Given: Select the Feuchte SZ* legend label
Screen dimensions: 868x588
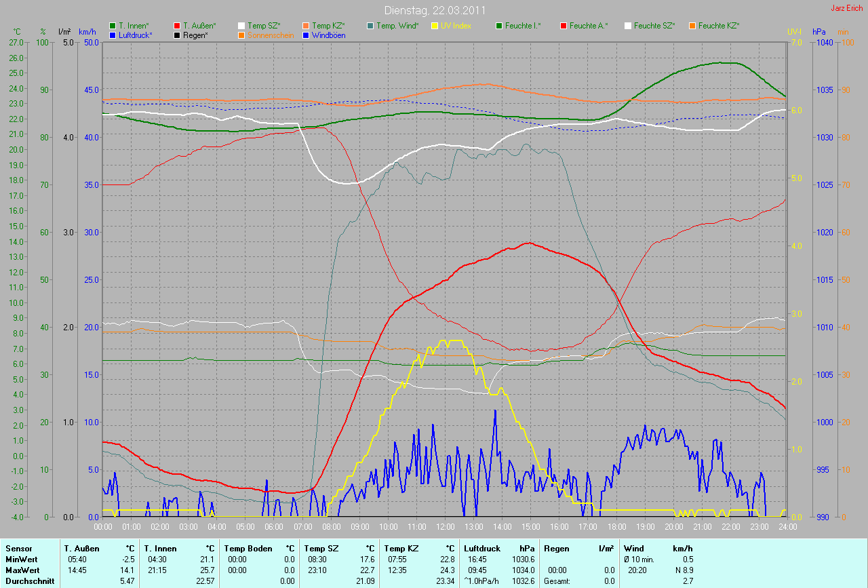Looking at the screenshot, I should coord(654,26).
